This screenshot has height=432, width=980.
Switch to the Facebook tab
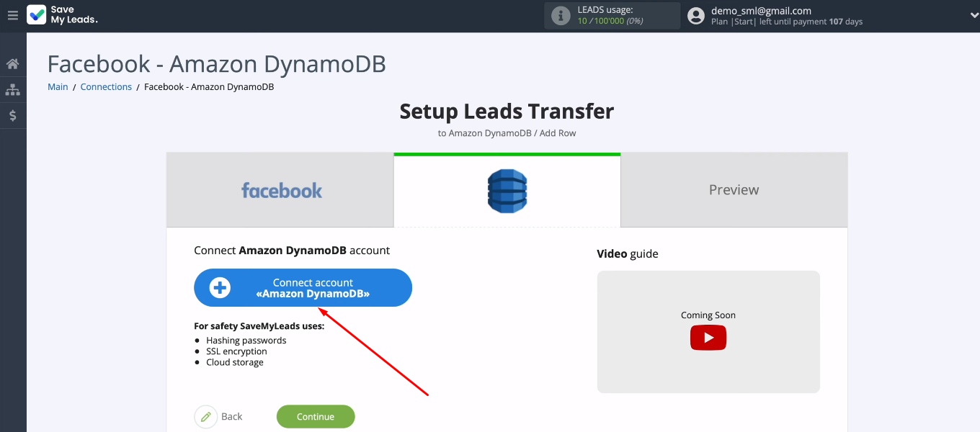pyautogui.click(x=280, y=191)
